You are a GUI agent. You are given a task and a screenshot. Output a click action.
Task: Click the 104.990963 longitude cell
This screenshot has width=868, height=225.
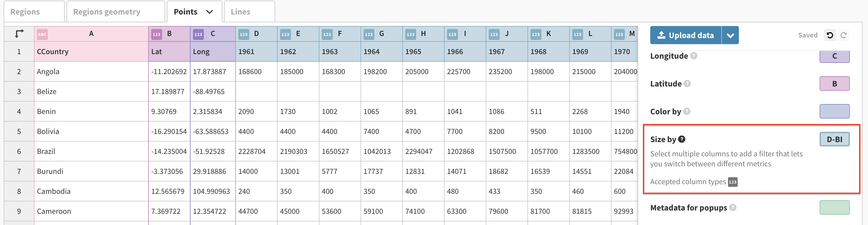213,191
